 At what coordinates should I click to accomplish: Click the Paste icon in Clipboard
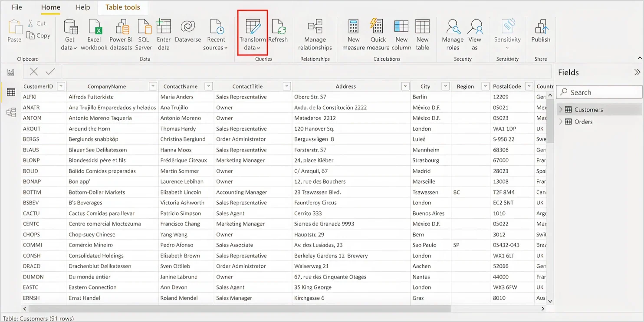[x=14, y=27]
